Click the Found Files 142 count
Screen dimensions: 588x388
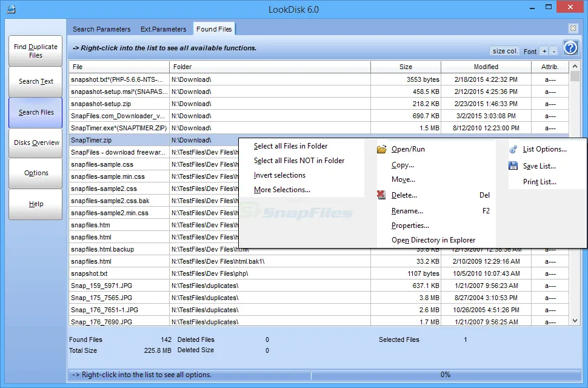pyautogui.click(x=166, y=339)
